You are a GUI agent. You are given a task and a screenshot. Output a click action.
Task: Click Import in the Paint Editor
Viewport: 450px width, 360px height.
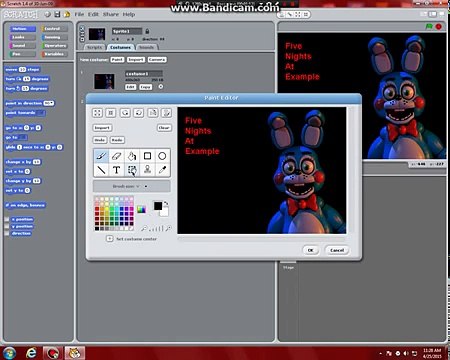click(x=102, y=128)
